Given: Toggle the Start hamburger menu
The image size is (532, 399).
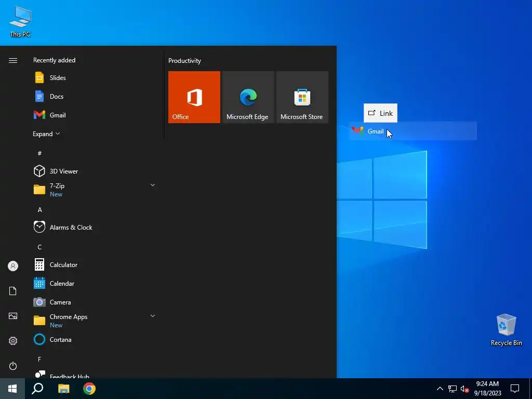Looking at the screenshot, I should tap(13, 60).
